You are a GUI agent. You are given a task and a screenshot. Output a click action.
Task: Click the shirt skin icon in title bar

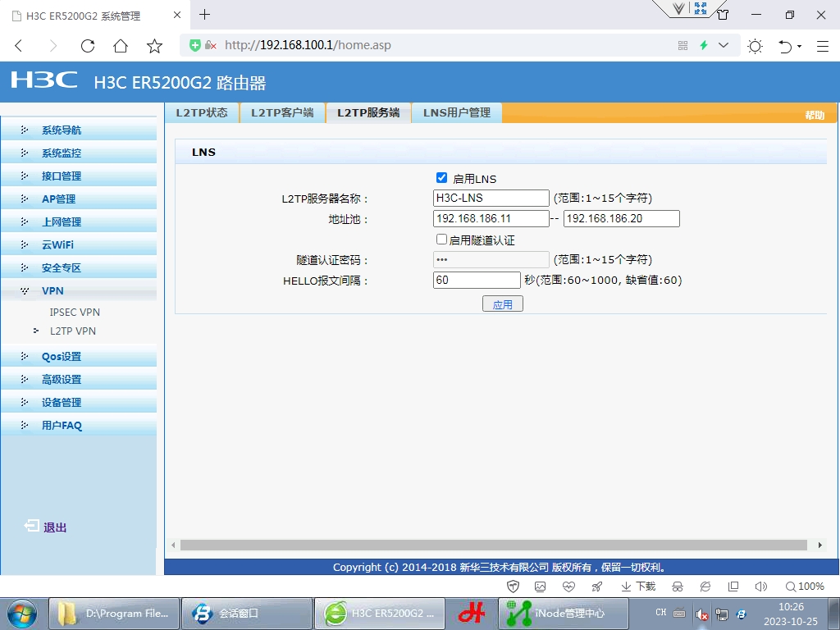723,15
